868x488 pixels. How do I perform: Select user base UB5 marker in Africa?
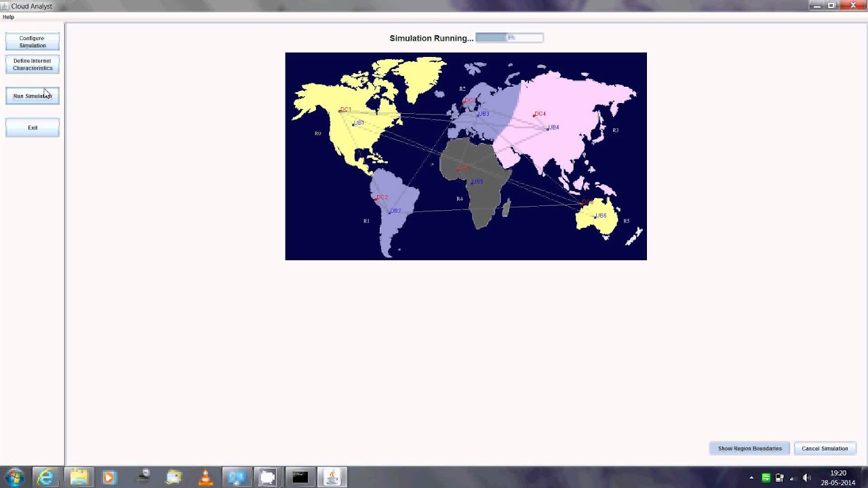[x=477, y=182]
